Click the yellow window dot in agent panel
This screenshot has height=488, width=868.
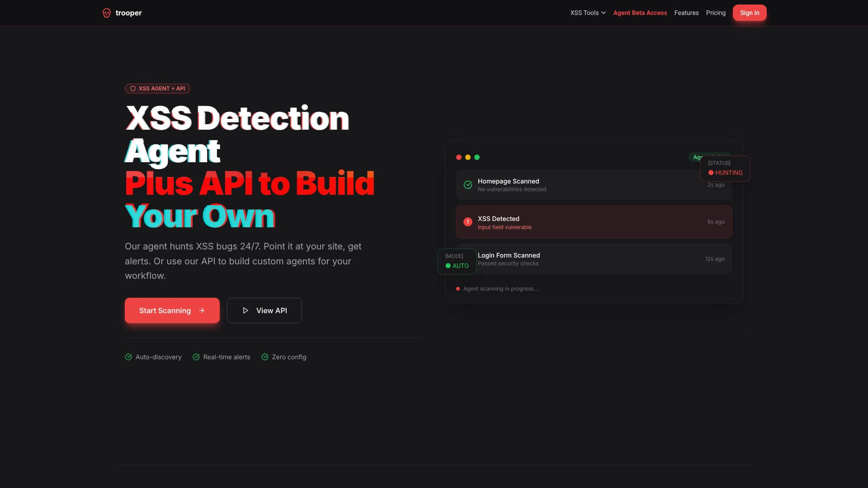[468, 157]
